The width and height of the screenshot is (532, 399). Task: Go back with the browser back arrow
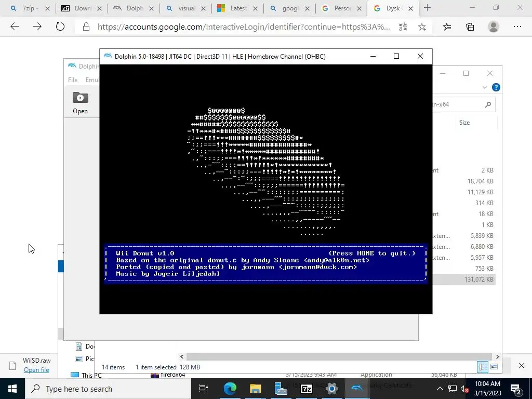click(x=14, y=26)
